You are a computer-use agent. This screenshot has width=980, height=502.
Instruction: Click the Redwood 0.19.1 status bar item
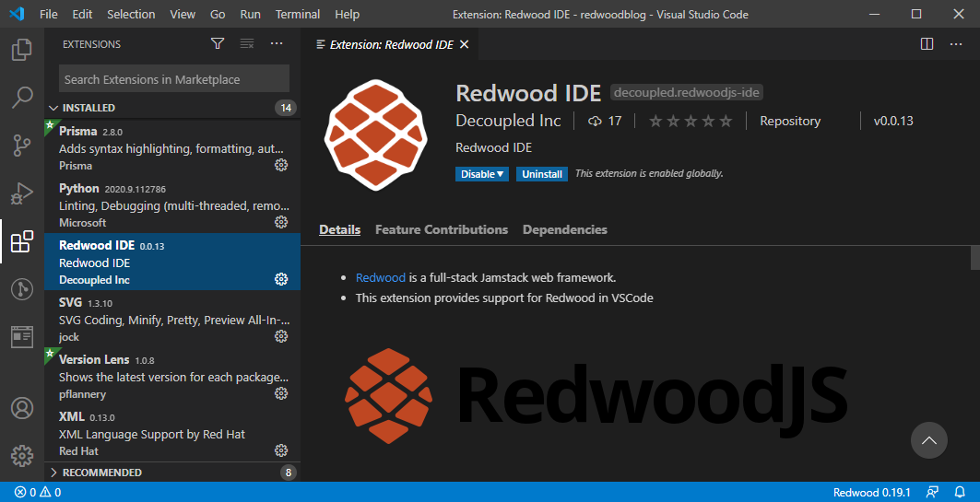pos(871,492)
